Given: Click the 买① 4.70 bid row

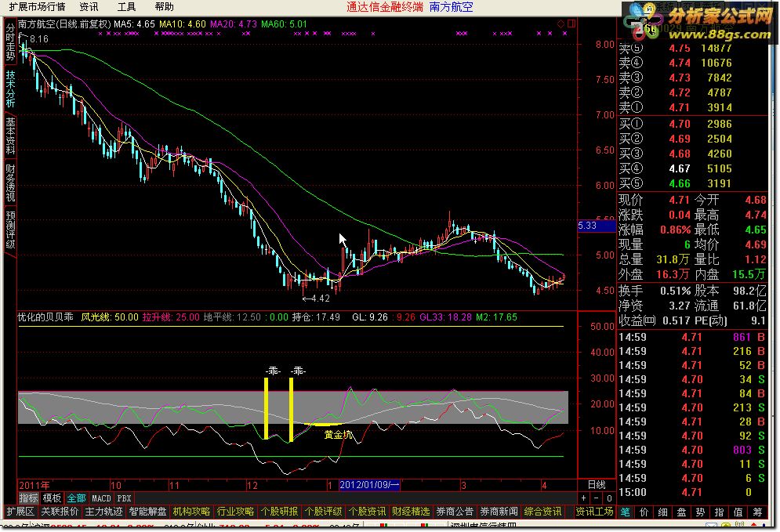Looking at the screenshot, I should tap(692, 124).
